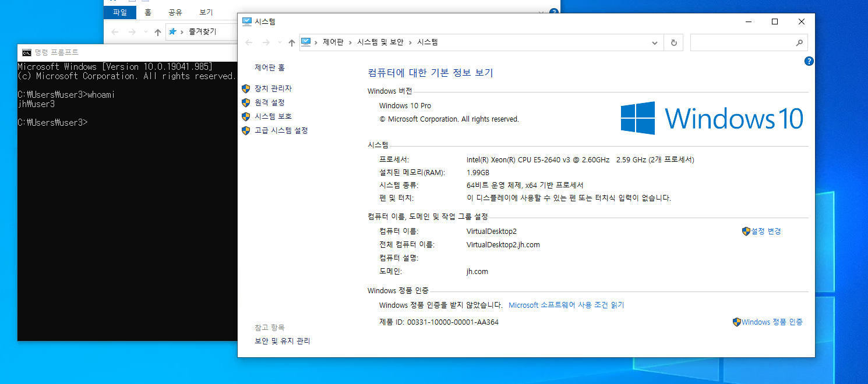This screenshot has height=384, width=868.
Task: Click the Windows 10 Pro edition text
Action: (405, 105)
